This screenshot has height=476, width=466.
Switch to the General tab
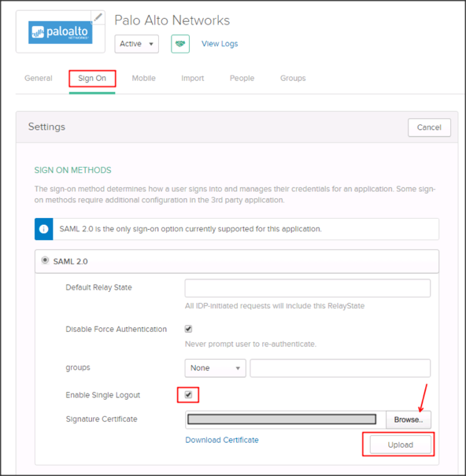[x=39, y=79]
